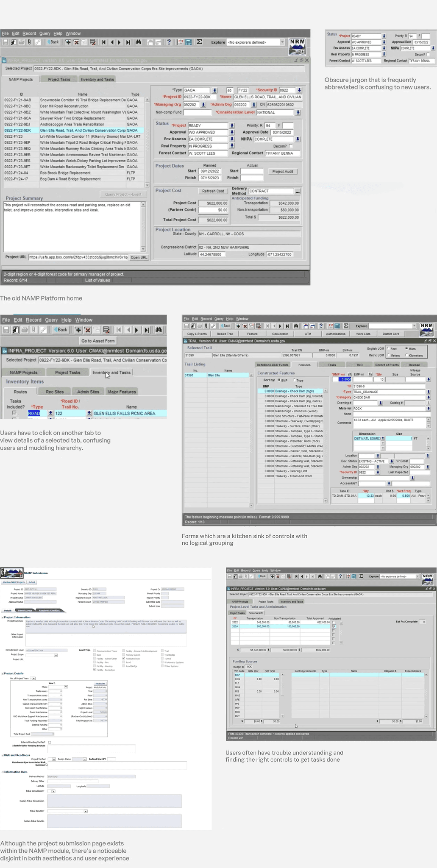The height and width of the screenshot is (868, 437).
Task: Click Maintain NAMP Projects button
Action: tap(14, 582)
